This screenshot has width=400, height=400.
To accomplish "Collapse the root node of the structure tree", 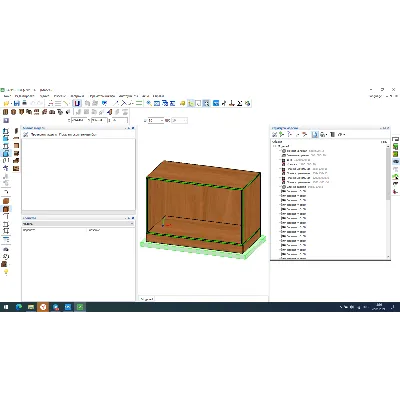I will pos(274,146).
